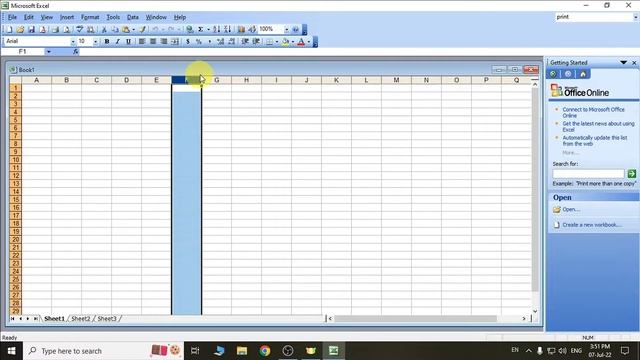
Task: Click the AutoSum sigma icon
Action: point(200,29)
